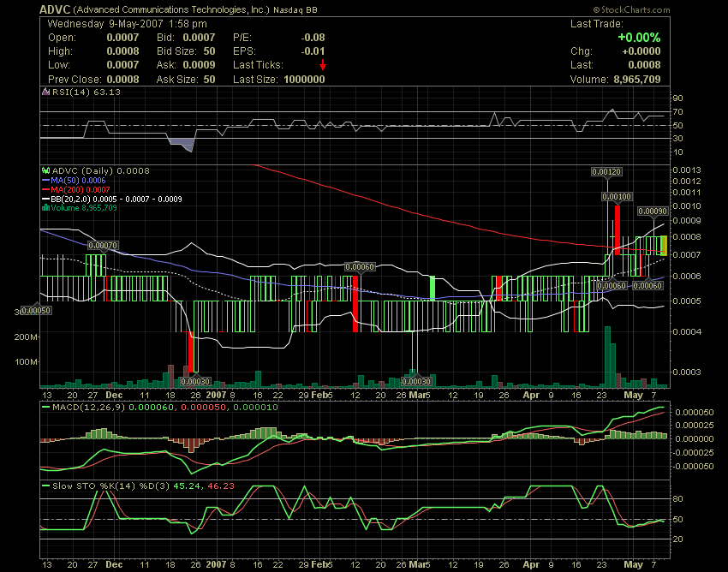Click the volume bars icon in legend
728x572 pixels.
click(x=45, y=207)
